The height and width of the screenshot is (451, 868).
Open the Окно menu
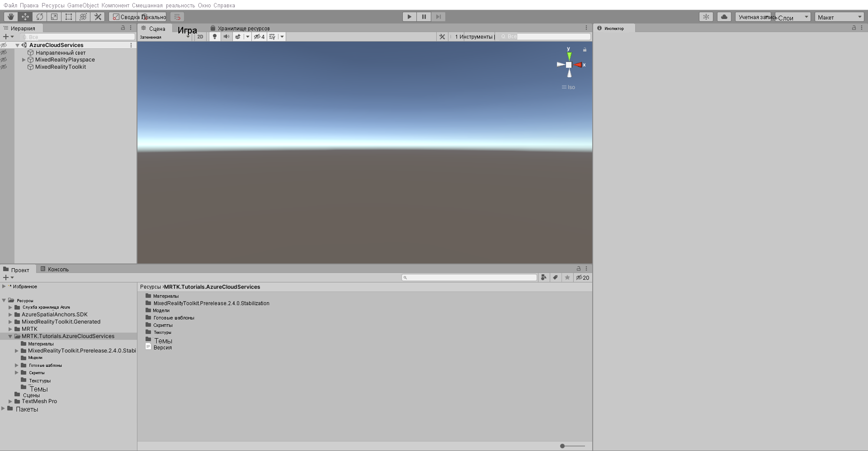click(x=204, y=5)
